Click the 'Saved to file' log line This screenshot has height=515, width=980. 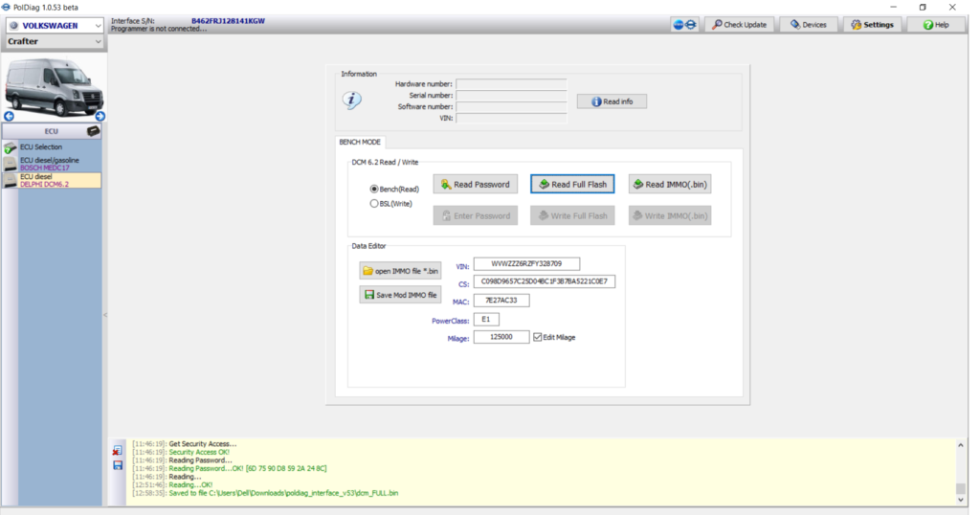coord(265,493)
